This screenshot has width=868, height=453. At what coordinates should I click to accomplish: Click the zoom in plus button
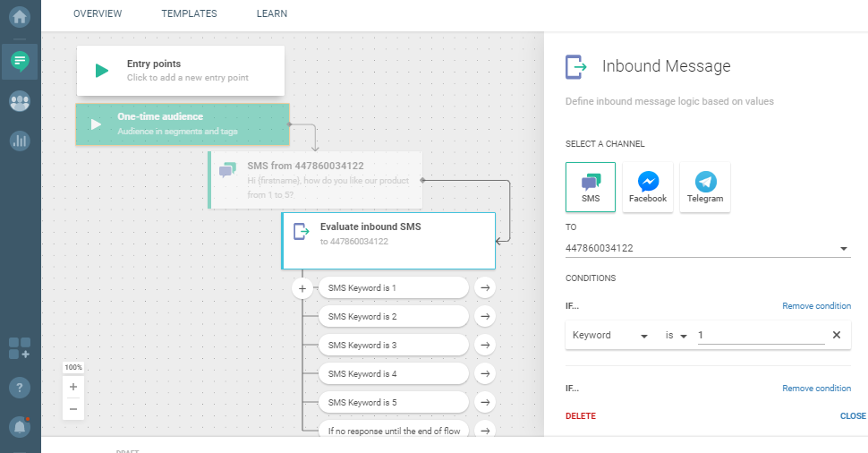click(x=73, y=388)
